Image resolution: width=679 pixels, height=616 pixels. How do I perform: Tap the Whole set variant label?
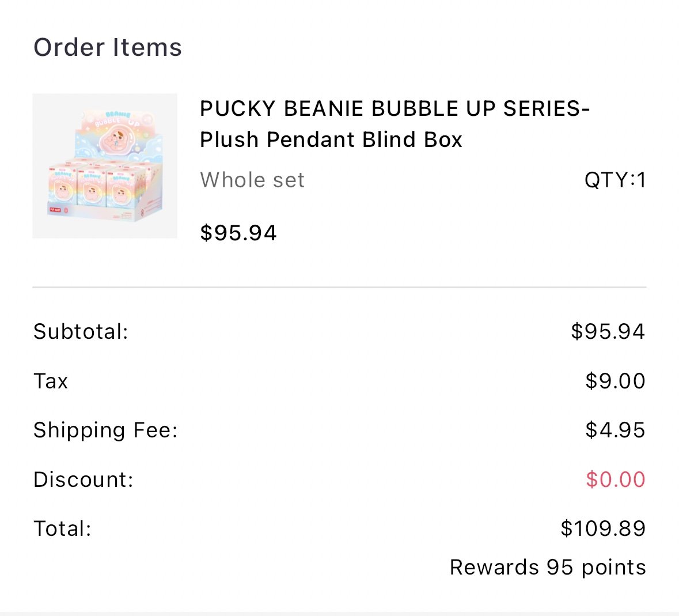tap(252, 180)
